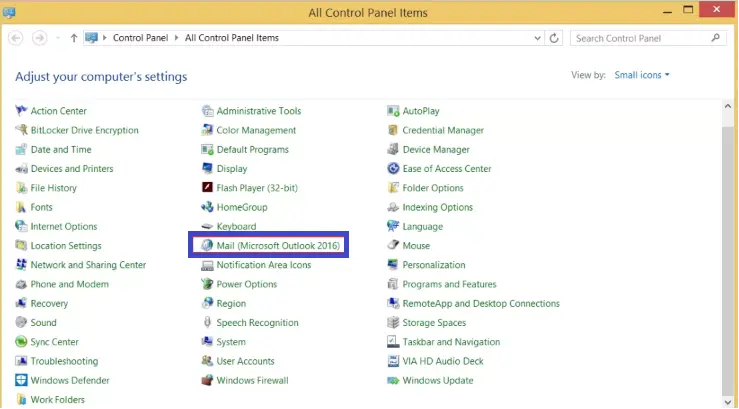This screenshot has width=739, height=409.
Task: Click the Windows Firewall icon
Action: coord(207,380)
